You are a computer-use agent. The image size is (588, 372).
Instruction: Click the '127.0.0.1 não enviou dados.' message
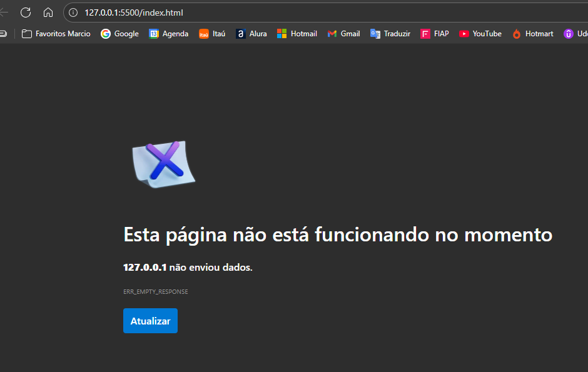[188, 267]
